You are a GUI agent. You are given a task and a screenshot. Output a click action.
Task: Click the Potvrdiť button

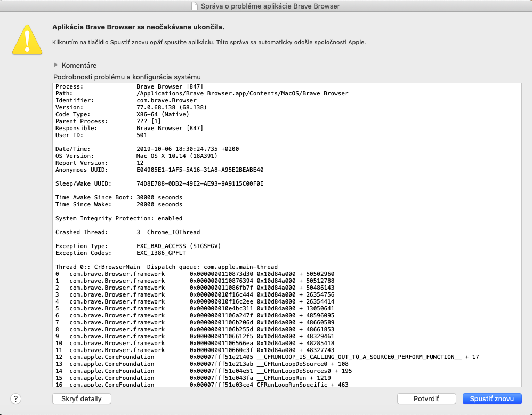(x=426, y=398)
